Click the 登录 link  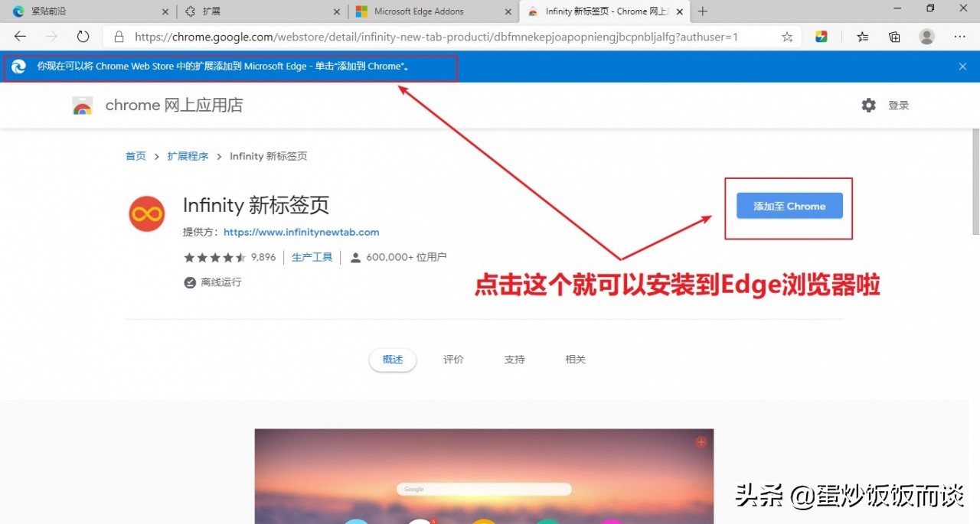tap(899, 105)
